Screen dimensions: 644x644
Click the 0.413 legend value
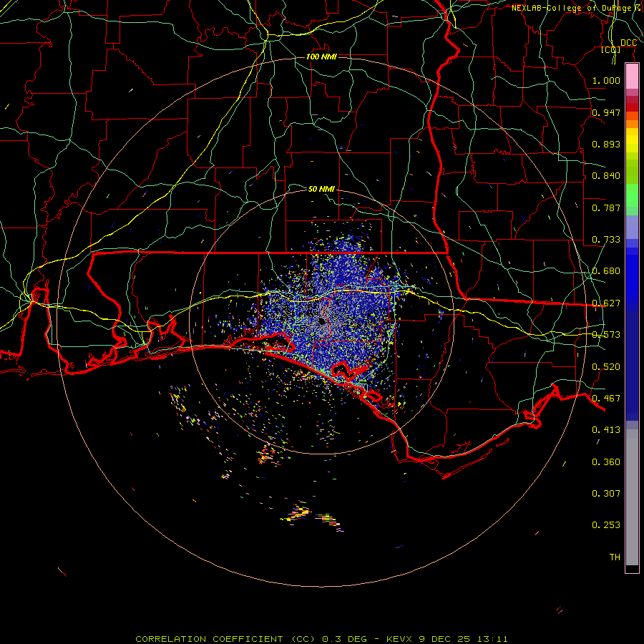pyautogui.click(x=606, y=430)
